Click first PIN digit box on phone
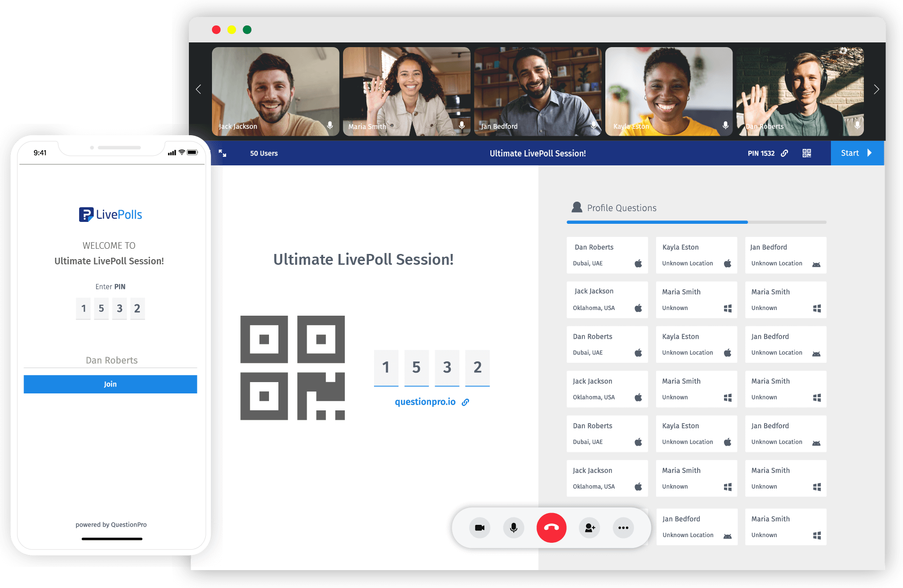Screen dimensions: 903x588 [83, 309]
